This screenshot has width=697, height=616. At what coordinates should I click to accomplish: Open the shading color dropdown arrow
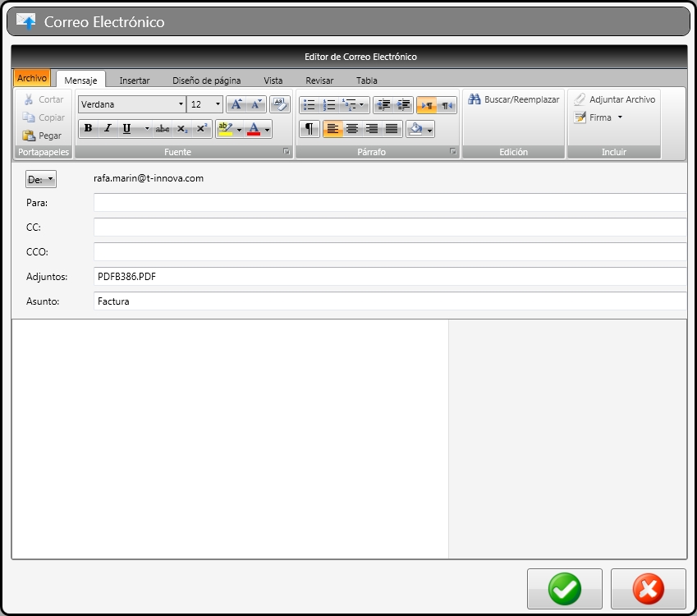coord(429,130)
